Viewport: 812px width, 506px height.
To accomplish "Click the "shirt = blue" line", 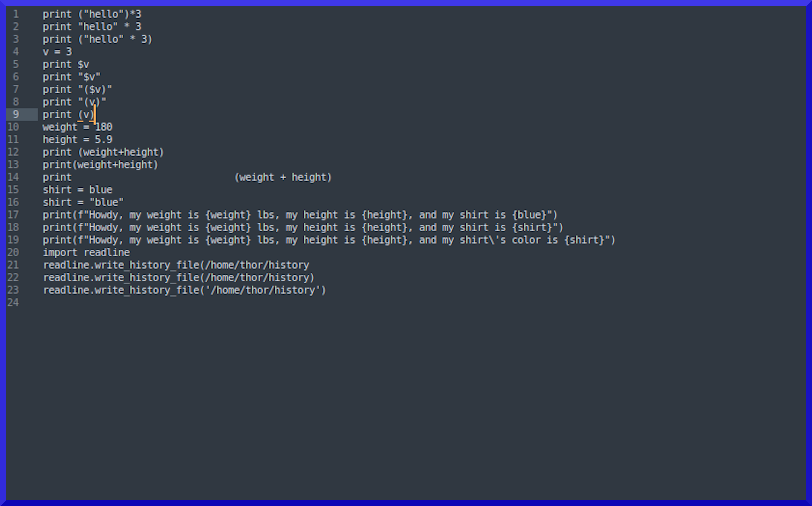I will [77, 189].
